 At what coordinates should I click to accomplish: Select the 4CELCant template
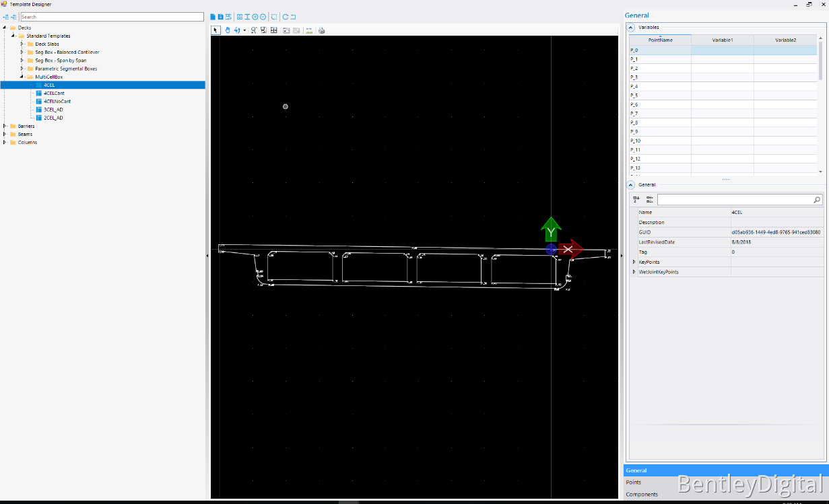pos(53,93)
